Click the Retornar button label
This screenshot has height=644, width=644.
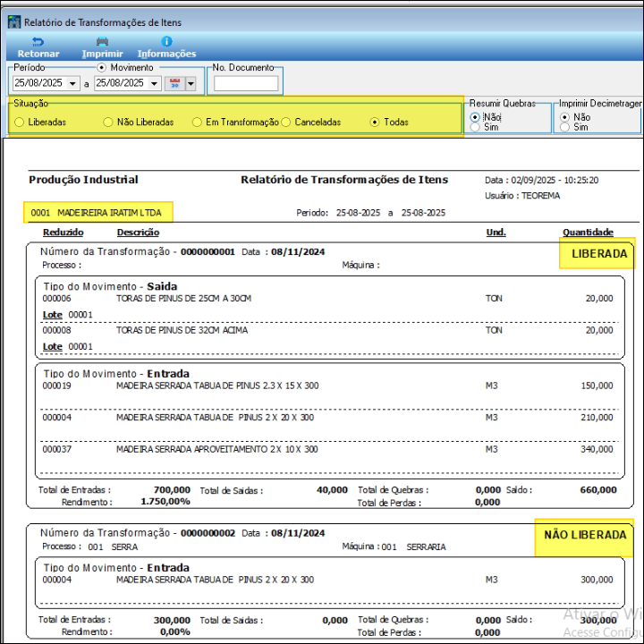pyautogui.click(x=38, y=54)
